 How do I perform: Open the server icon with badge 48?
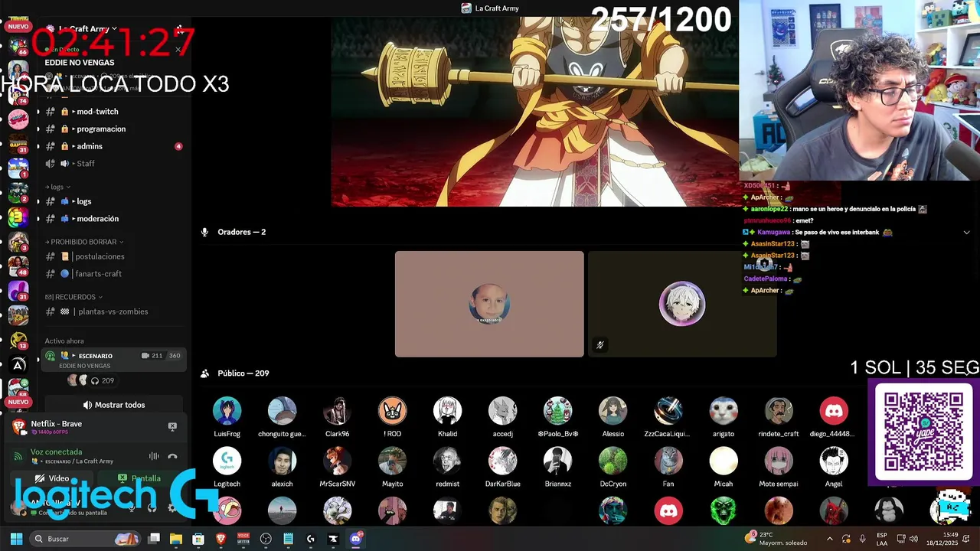pos(18,266)
